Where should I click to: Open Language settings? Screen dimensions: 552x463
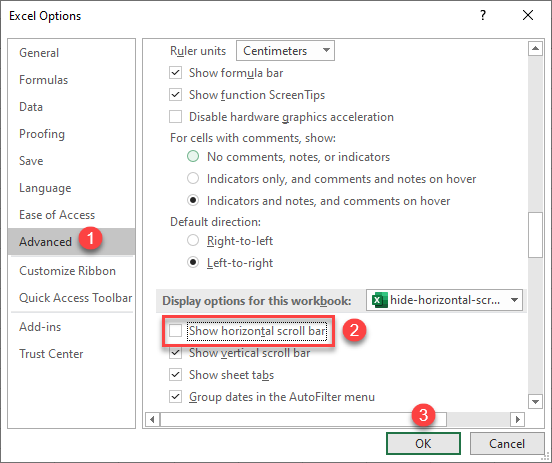click(x=71, y=188)
